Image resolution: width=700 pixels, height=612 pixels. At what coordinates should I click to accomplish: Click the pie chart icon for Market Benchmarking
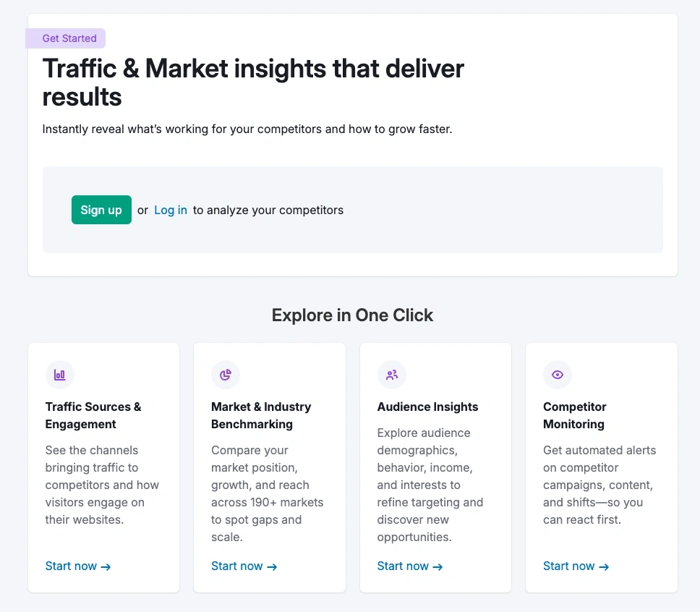coord(226,375)
